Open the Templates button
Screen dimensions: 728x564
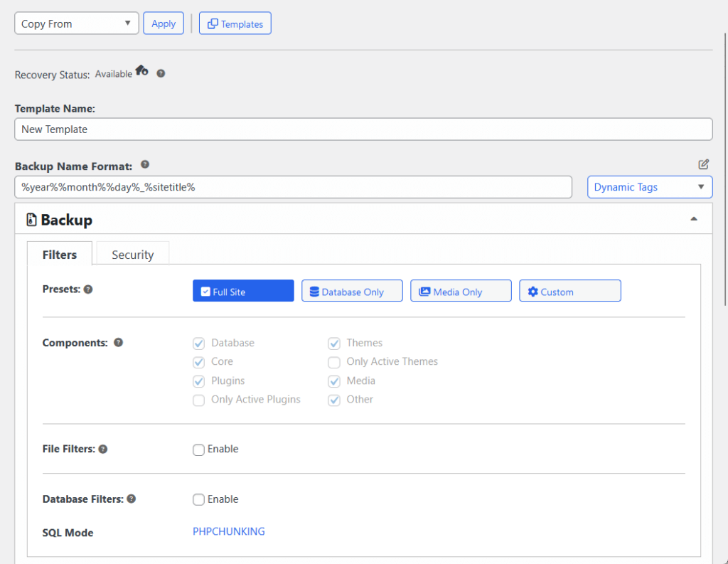pyautogui.click(x=235, y=23)
